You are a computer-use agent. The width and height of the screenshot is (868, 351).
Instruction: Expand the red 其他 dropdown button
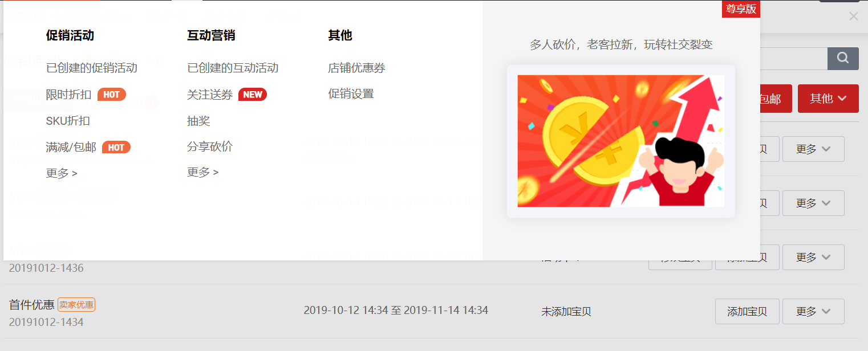828,99
